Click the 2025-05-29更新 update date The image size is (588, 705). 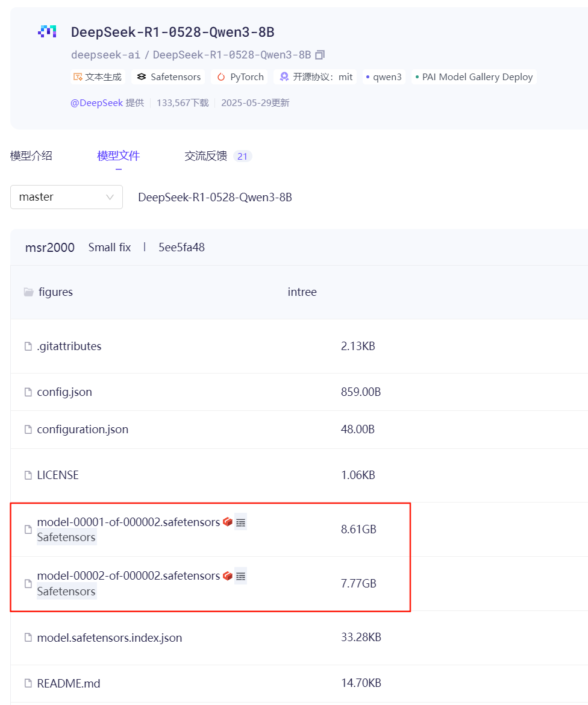click(x=255, y=103)
